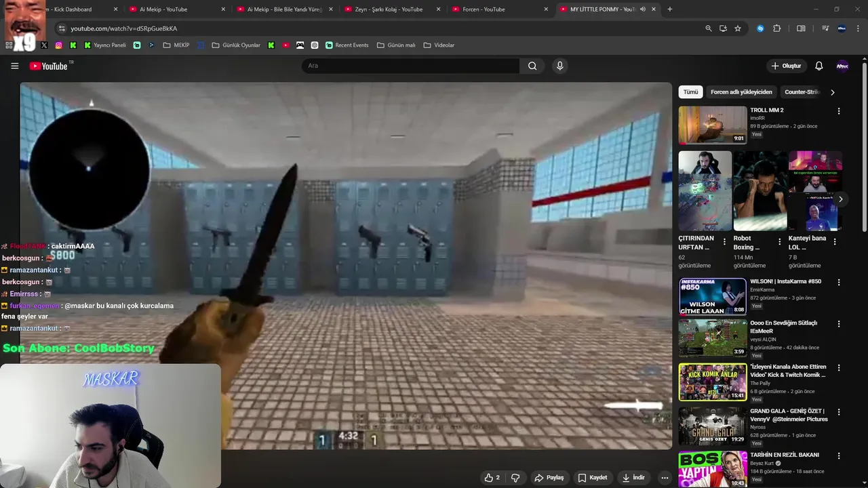Viewport: 868px width, 488px height.
Task: Open the WILSON GİTME LAAAN thumbnail
Action: [x=713, y=296]
